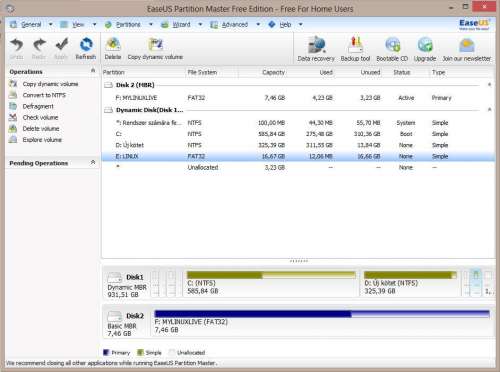Select Convert to NTFS operation
Viewport: 500px width, 372px height.
click(44, 95)
